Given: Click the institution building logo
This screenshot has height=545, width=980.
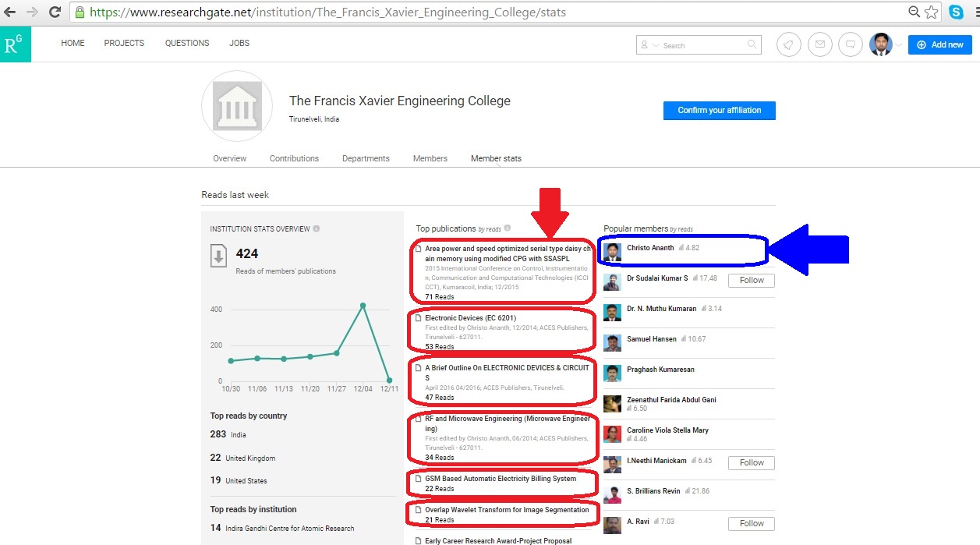Looking at the screenshot, I should click(x=237, y=106).
